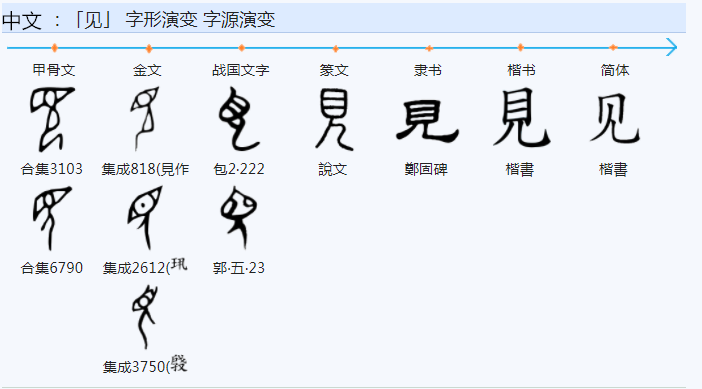This screenshot has width=702, height=389.
Task: Click the blue arrowhead at timeline end
Action: pos(671,47)
